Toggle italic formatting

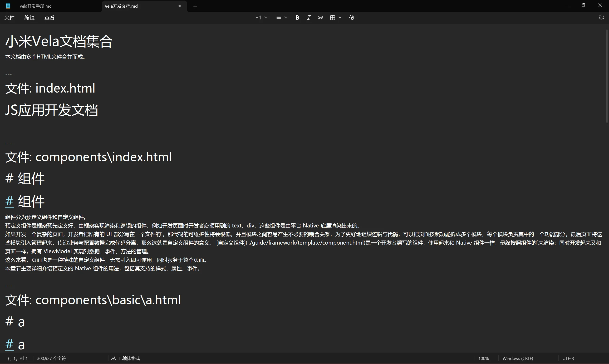(x=309, y=17)
